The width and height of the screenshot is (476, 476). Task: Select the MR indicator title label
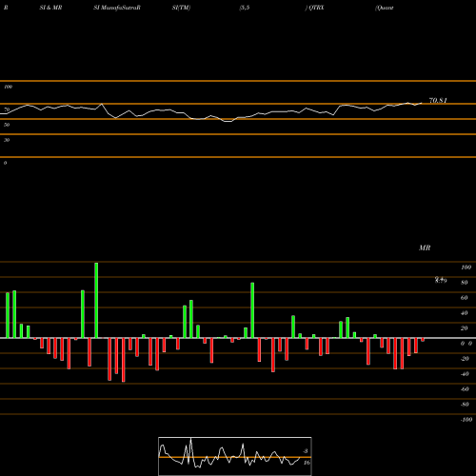pos(425,248)
